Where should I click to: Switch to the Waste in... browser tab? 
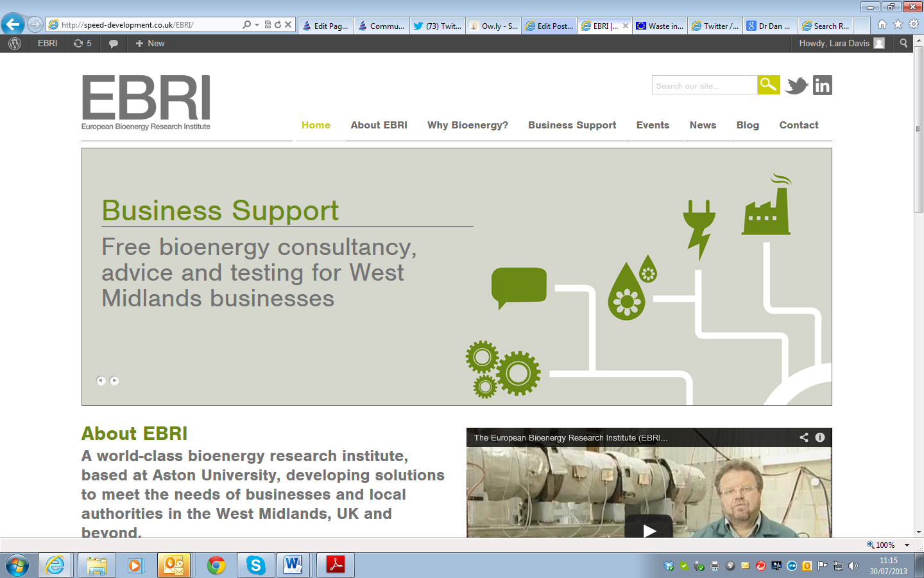660,26
